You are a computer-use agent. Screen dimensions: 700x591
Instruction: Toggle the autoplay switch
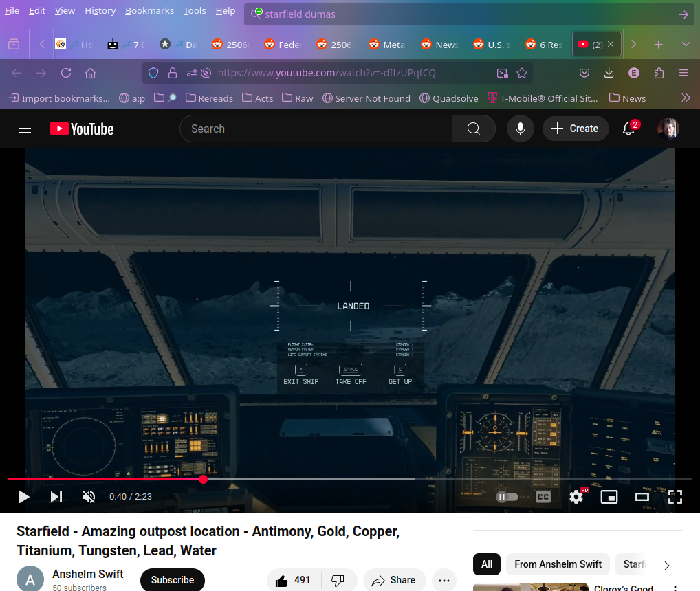click(507, 497)
